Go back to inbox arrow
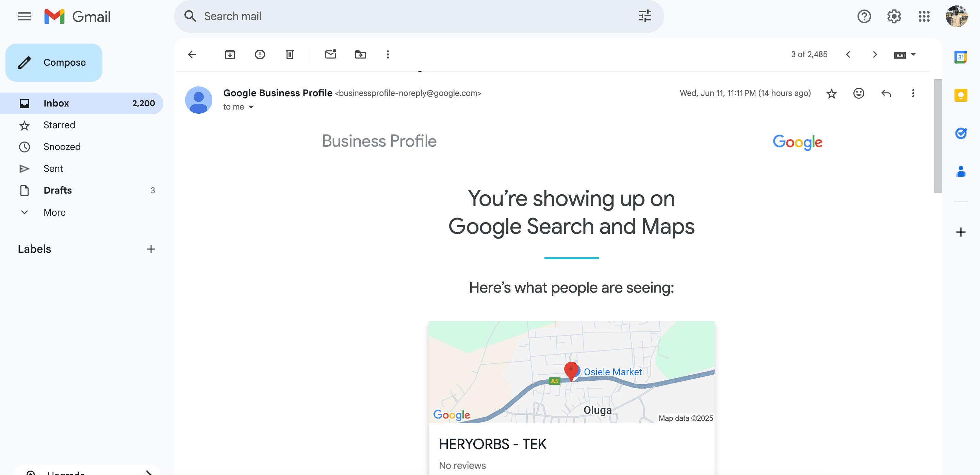This screenshot has width=980, height=475. click(x=192, y=54)
